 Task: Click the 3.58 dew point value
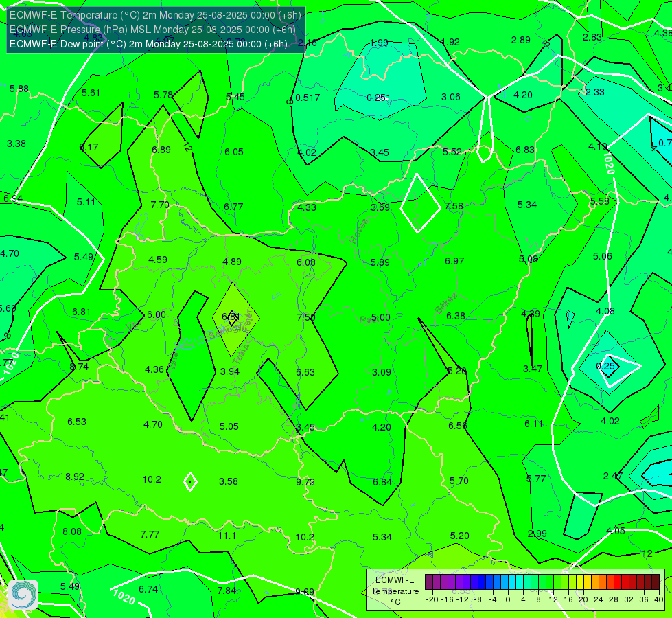[229, 481]
